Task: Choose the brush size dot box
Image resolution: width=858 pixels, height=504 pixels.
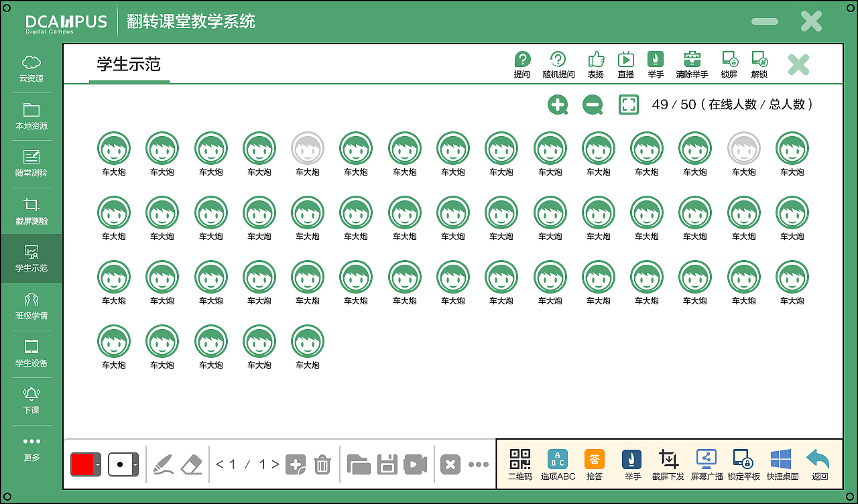Action: (x=120, y=464)
